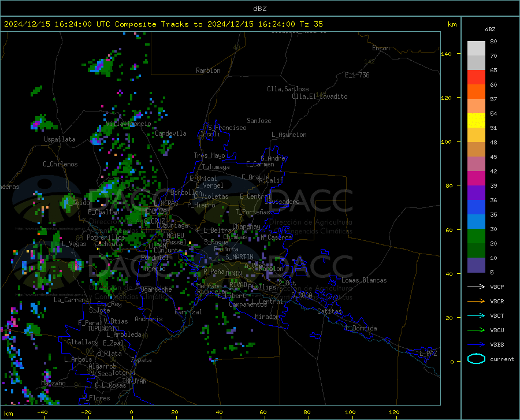Select the red legend swatch below 65

tap(476, 77)
